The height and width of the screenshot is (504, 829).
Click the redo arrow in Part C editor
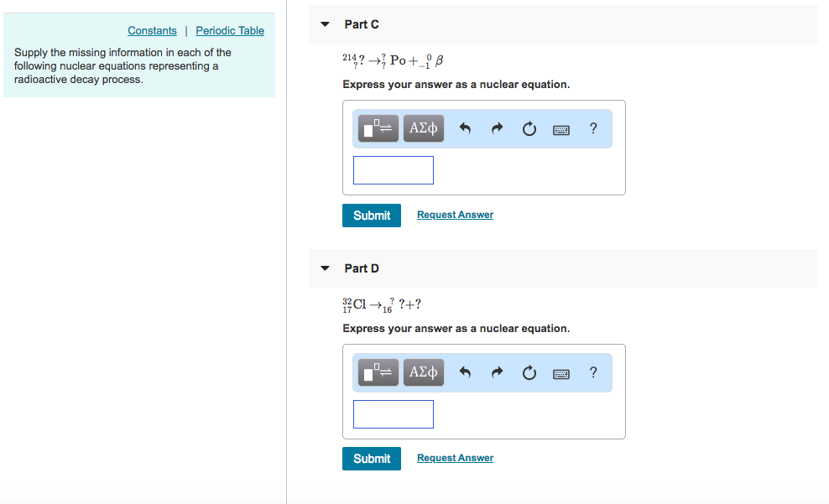pyautogui.click(x=497, y=127)
